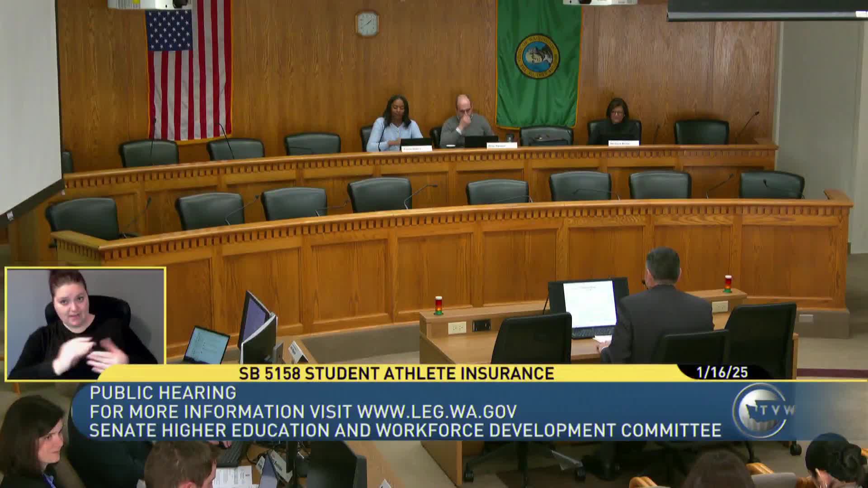Click the timer light left of witness table

439,305
